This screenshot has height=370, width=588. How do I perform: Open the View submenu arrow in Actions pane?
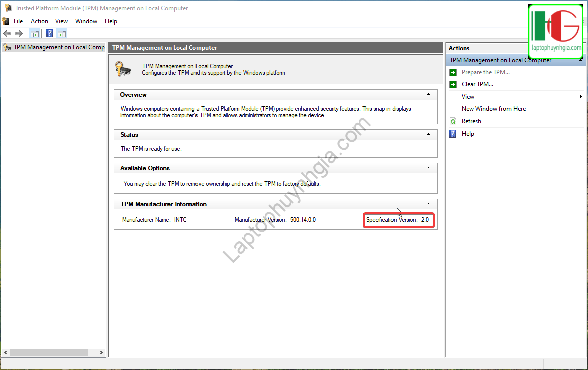pyautogui.click(x=581, y=97)
